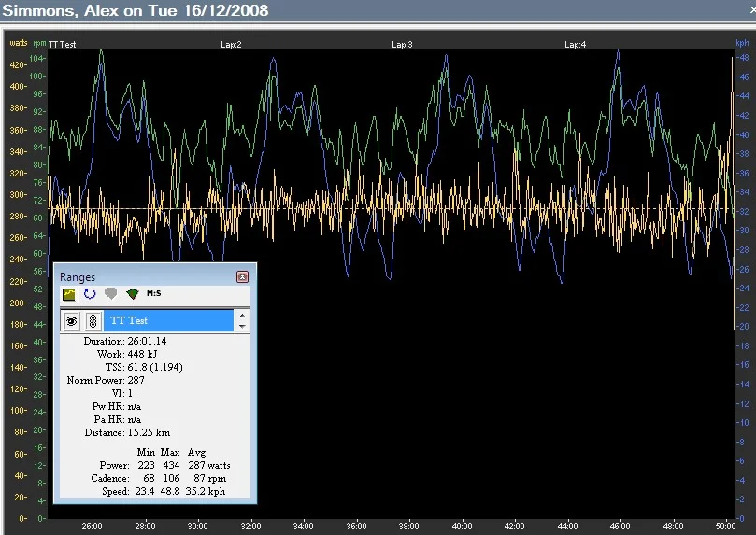Select the TT Test range entry

(x=168, y=320)
